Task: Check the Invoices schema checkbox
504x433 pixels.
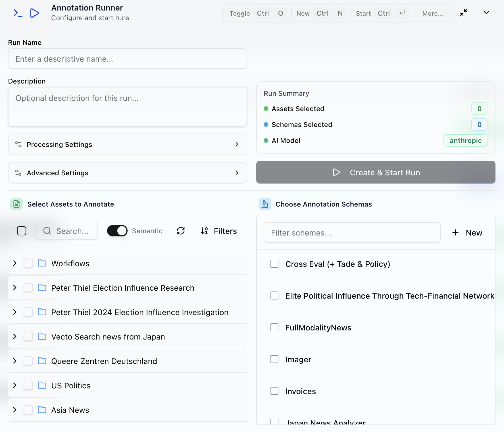Action: point(274,391)
